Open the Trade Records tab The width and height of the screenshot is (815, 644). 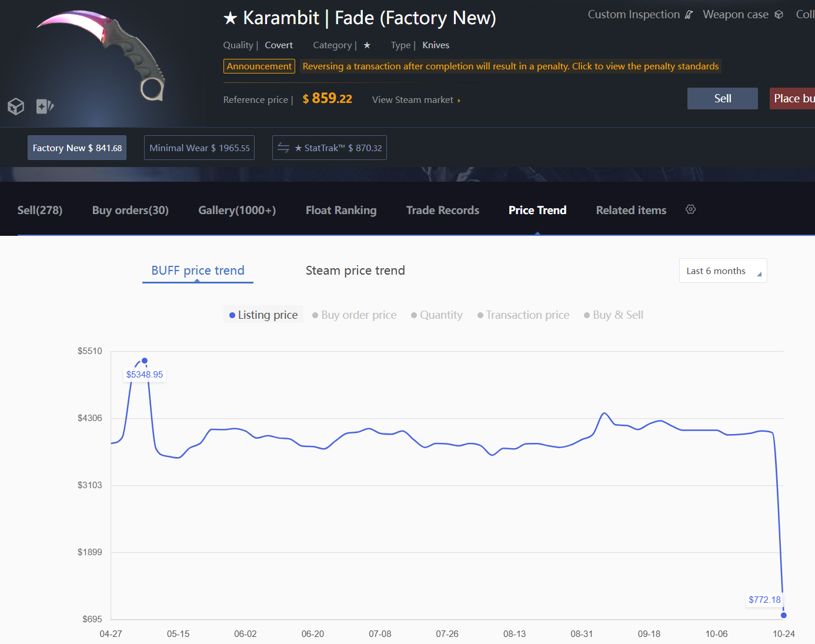tap(443, 210)
